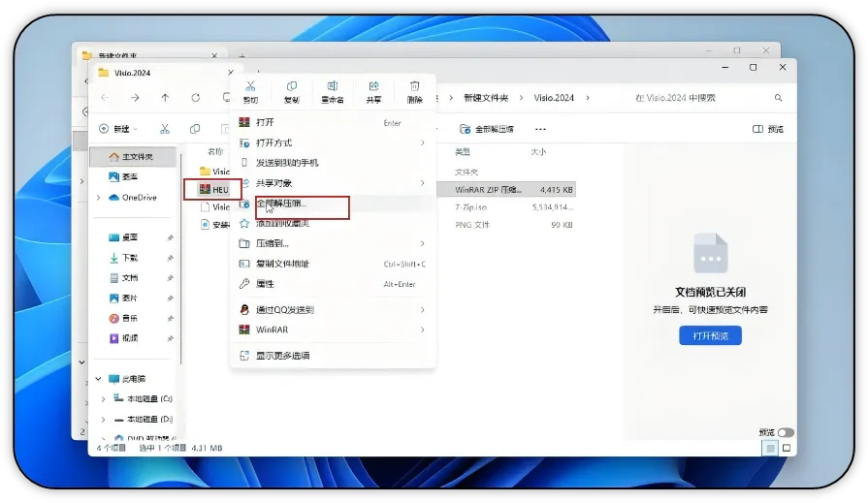
Task: Click the PNG 文件 type cell
Action: coord(472,225)
